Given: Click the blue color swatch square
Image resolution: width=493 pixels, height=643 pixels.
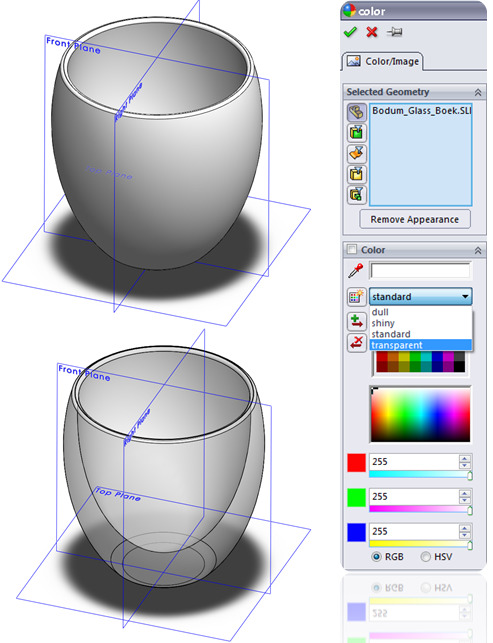Looking at the screenshot, I should tap(356, 532).
